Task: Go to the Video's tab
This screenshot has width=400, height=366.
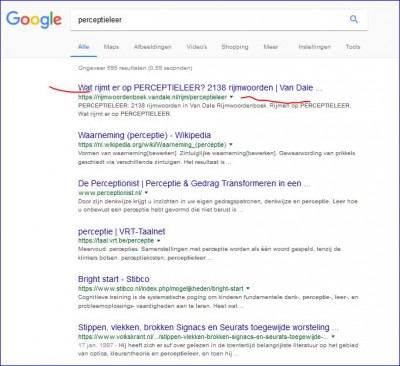Action: point(197,47)
